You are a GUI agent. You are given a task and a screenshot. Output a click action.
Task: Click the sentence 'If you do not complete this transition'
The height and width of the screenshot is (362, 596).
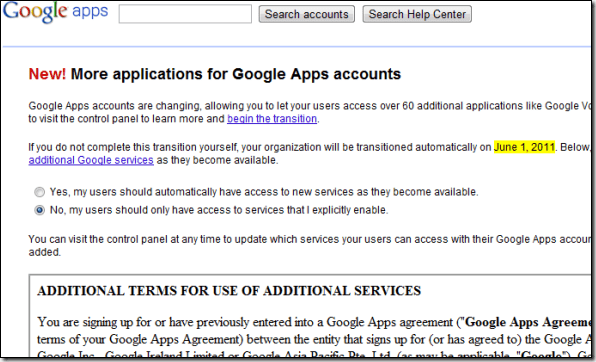pos(309,154)
